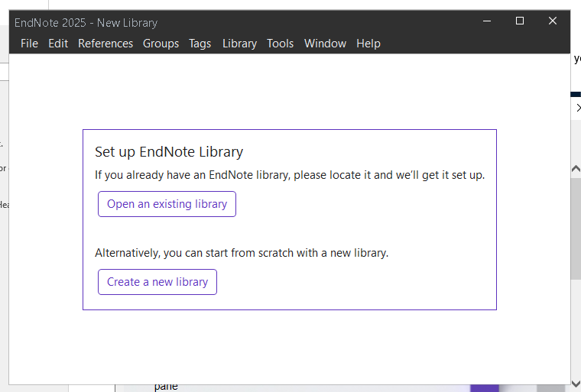Viewport: 581px width, 392px height.
Task: Click the scroll down arrow in background window
Action: (576, 384)
